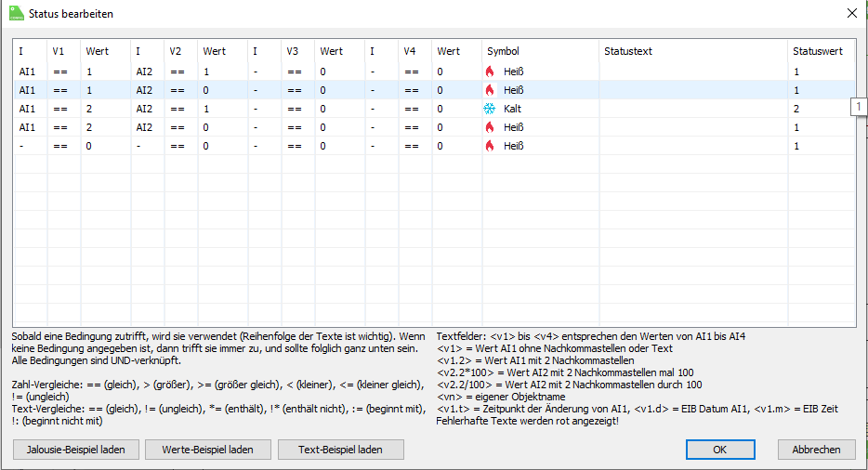The height and width of the screenshot is (470, 868).
Task: Click first dash input in last row
Action: [x=21, y=146]
